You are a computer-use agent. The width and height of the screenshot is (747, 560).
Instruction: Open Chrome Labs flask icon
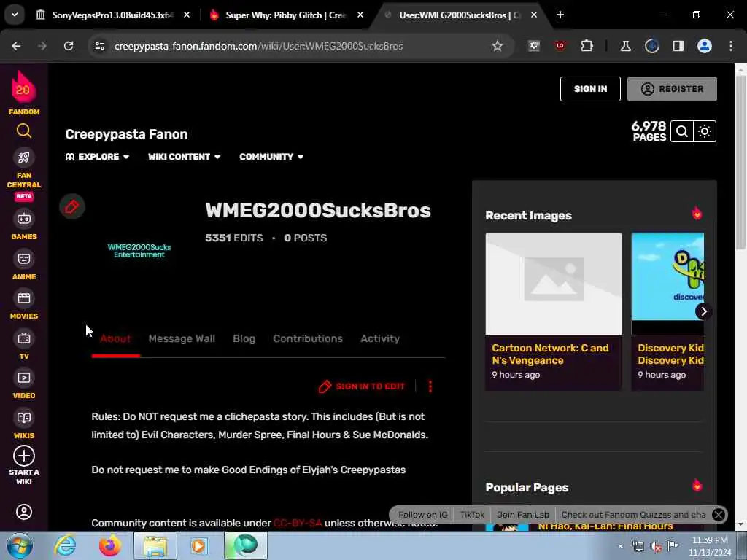click(625, 46)
